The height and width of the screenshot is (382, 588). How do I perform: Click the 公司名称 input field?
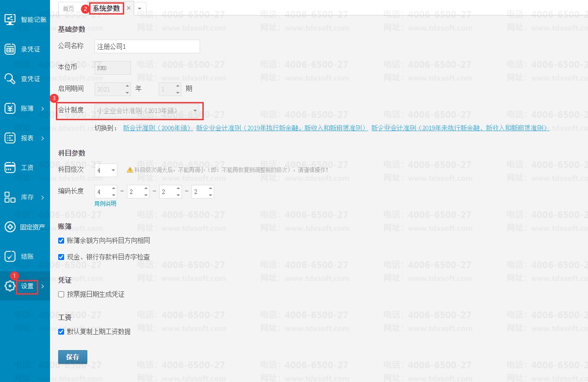pyautogui.click(x=147, y=46)
